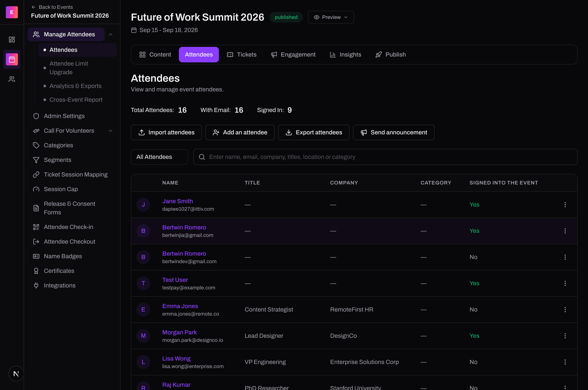
Task: Open Analytics & Exports in sidebar
Action: pyautogui.click(x=77, y=86)
